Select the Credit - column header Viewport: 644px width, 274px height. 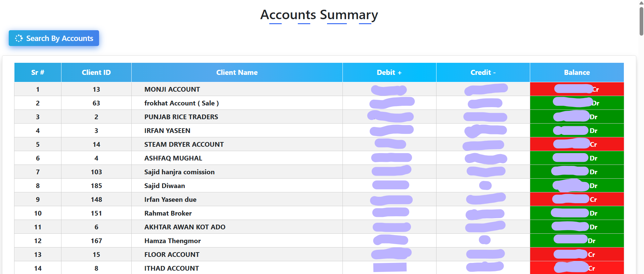click(483, 73)
